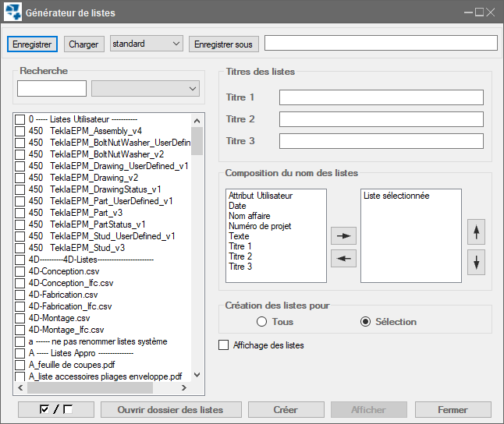Select Texte in composition list
The height and width of the screenshot is (424, 504).
click(239, 236)
